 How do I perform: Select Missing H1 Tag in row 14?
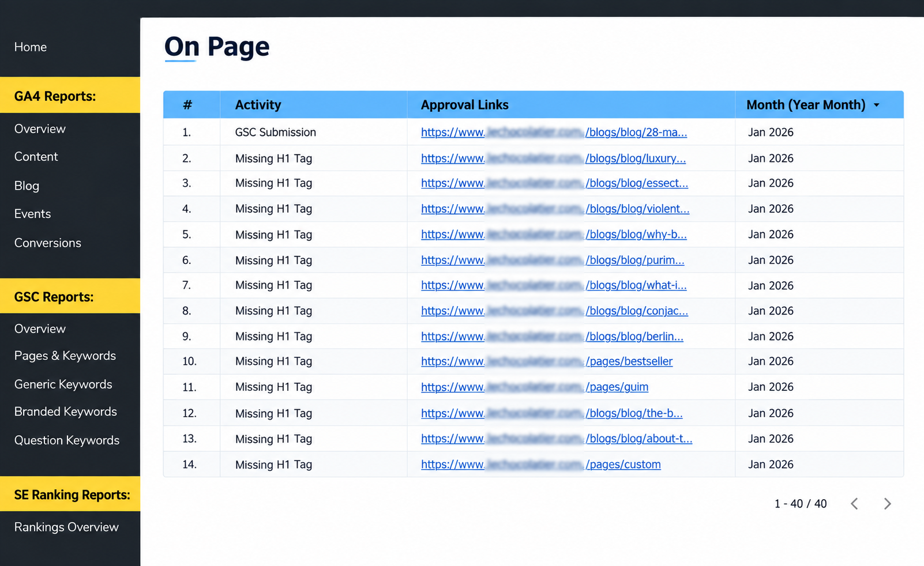pyautogui.click(x=273, y=465)
